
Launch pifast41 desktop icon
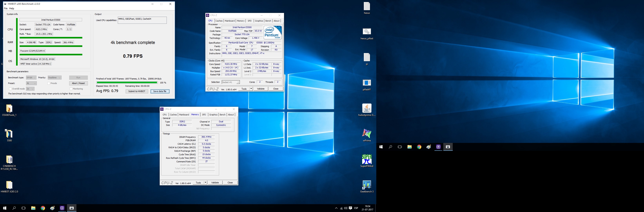(x=367, y=85)
